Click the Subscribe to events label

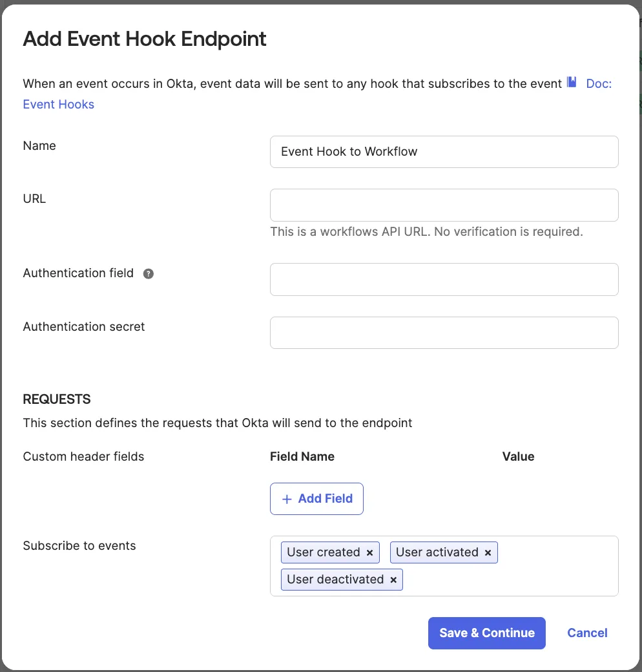click(x=79, y=546)
